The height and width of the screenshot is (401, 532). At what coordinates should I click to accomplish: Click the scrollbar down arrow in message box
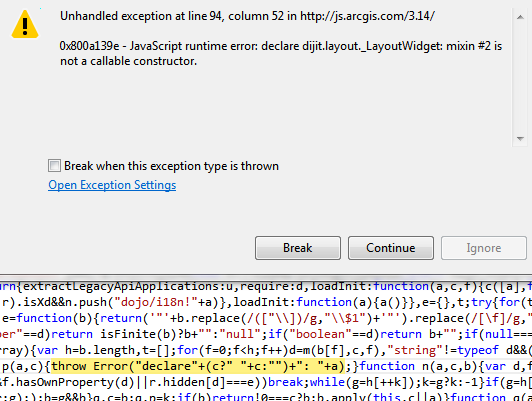click(x=520, y=138)
